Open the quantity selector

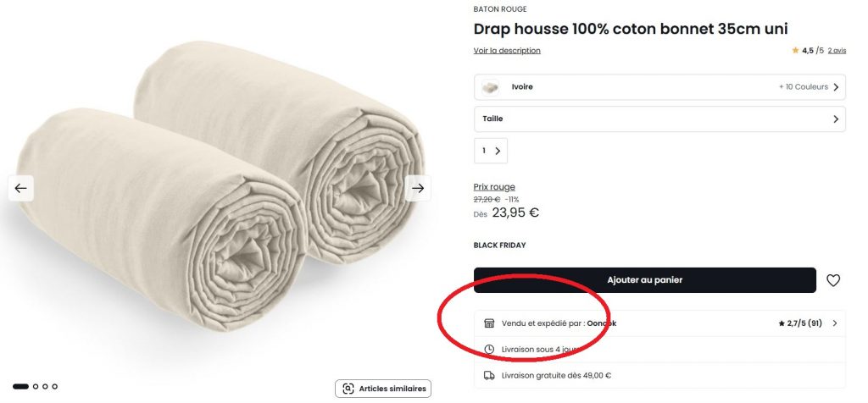pos(490,151)
